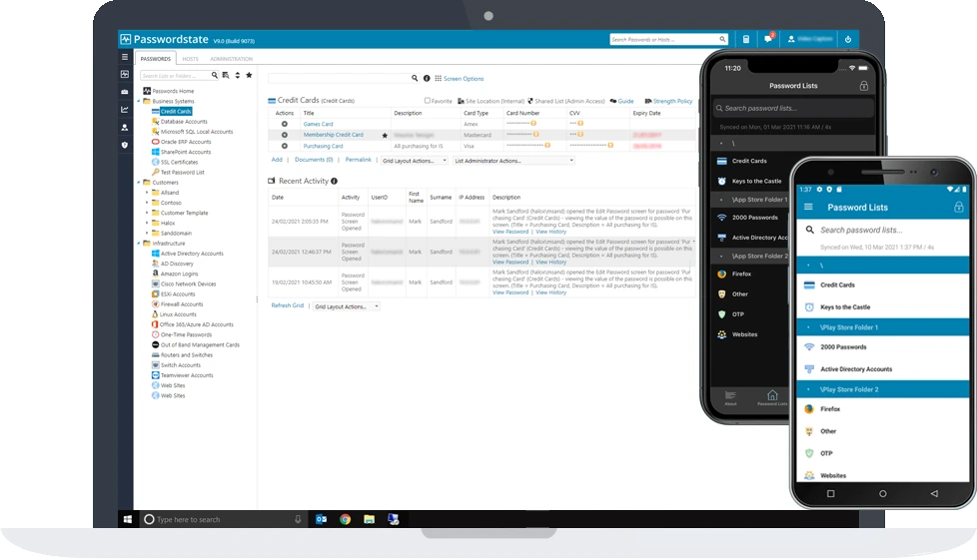
Task: Tap Password Lists home icon on iPhone
Action: 772,397
